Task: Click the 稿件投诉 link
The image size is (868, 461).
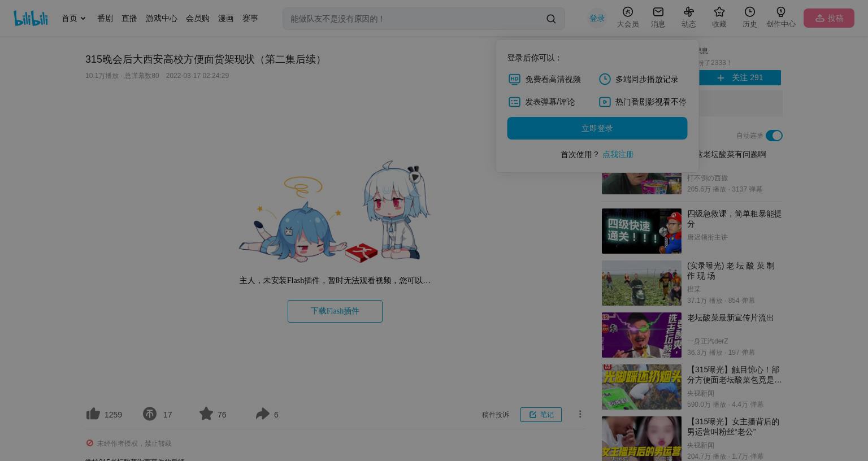Action: pos(496,415)
